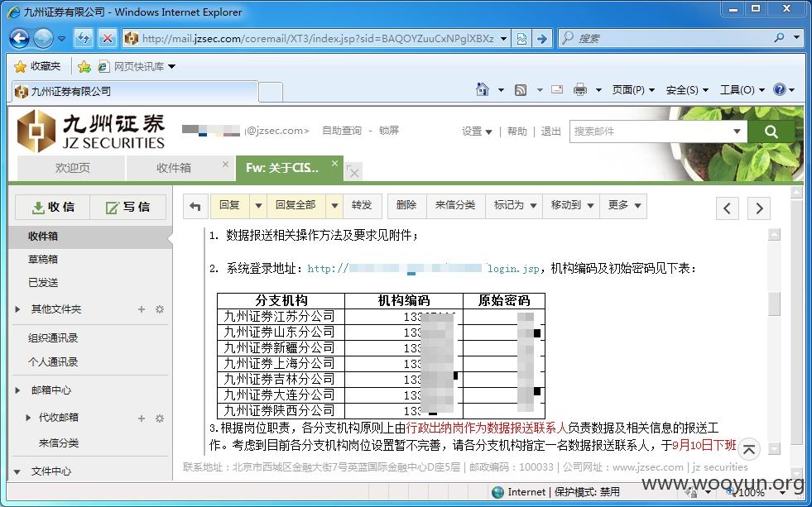Open the 已发送 folder
The height and width of the screenshot is (507, 812).
point(43,283)
